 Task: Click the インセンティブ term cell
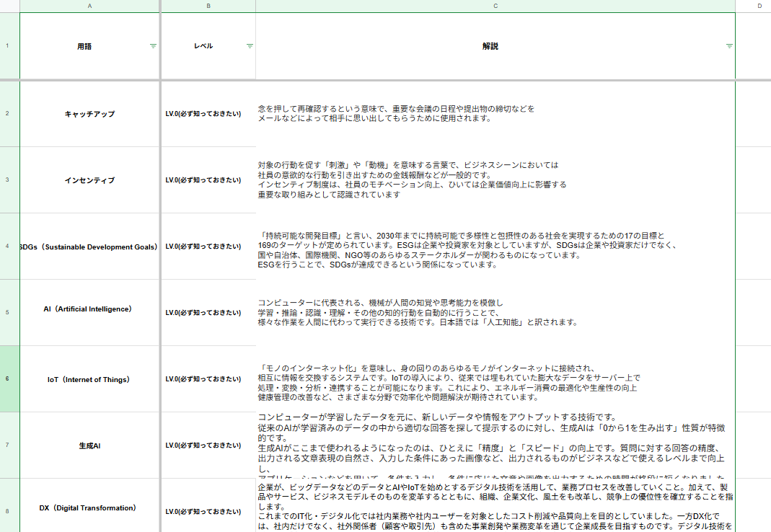click(89, 180)
